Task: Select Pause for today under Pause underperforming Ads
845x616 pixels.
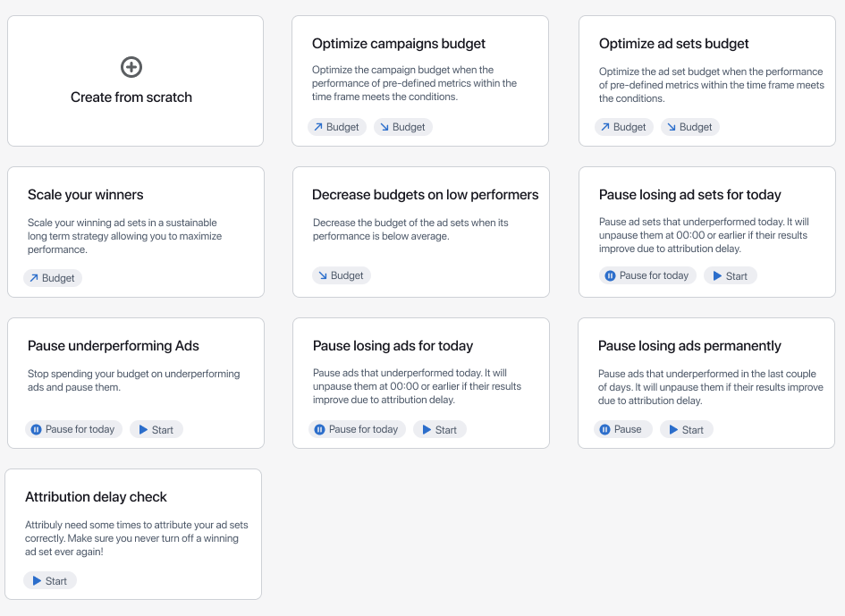Action: click(x=74, y=429)
